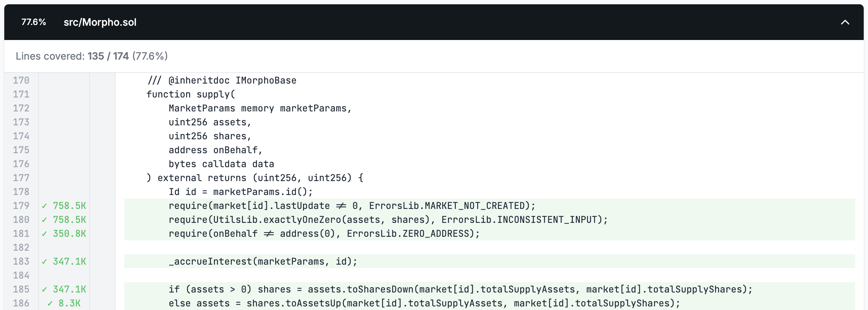868x310 pixels.
Task: Click the ZERO_ADDRESS require statement
Action: (x=324, y=234)
